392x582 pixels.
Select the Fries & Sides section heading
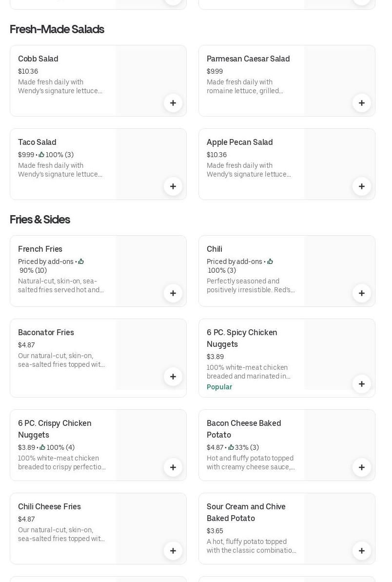coord(40,220)
